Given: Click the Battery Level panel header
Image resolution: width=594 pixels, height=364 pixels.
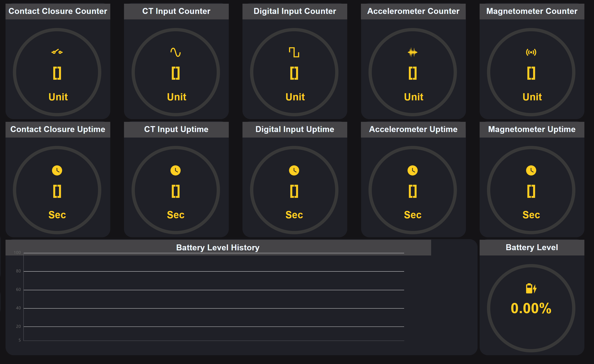Looking at the screenshot, I should [532, 248].
